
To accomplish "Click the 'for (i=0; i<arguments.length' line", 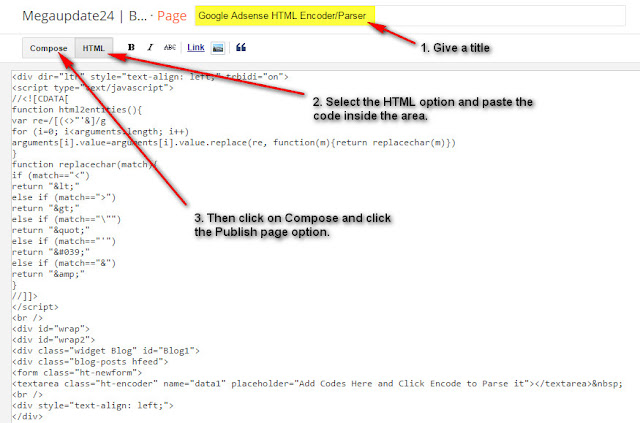I will click(x=100, y=132).
